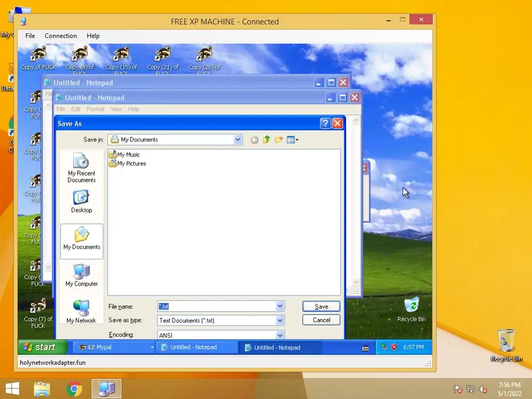This screenshot has width=532, height=399.
Task: Open the Connection menu
Action: [61, 36]
